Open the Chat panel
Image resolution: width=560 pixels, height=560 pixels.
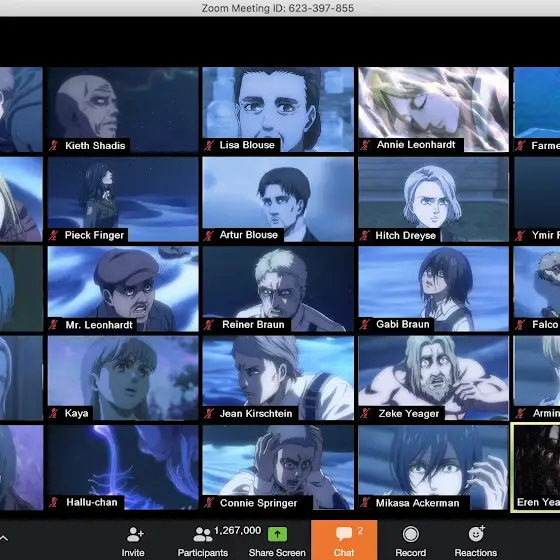coord(344,540)
